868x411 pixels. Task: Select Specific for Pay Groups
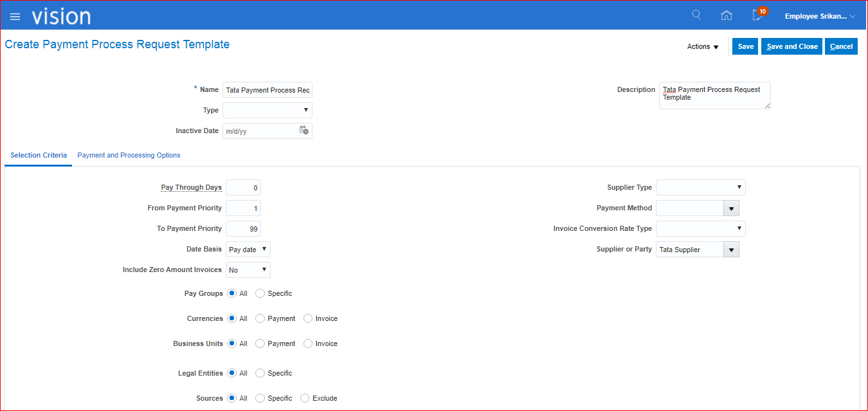coord(260,293)
